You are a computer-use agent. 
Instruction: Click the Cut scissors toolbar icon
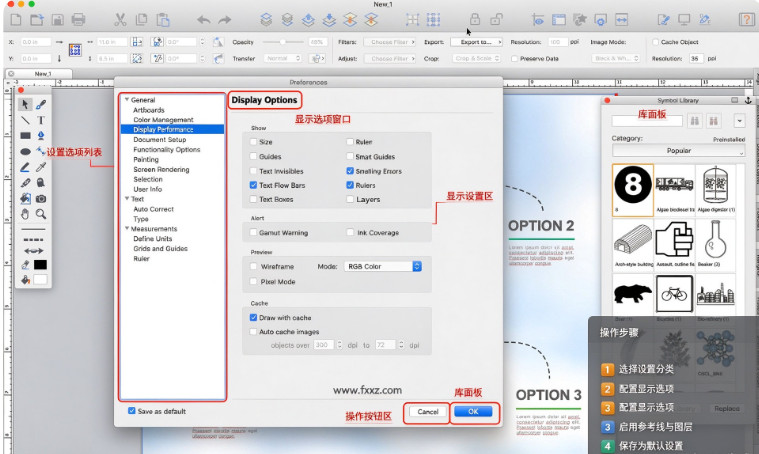120,19
